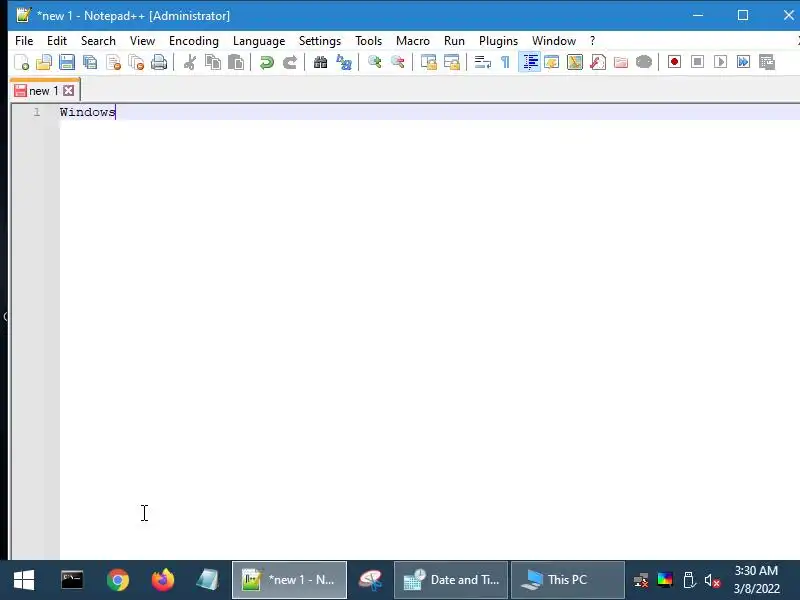Close the current file via toolbar Close icon
Image resolution: width=800 pixels, height=600 pixels.
pyautogui.click(x=113, y=62)
